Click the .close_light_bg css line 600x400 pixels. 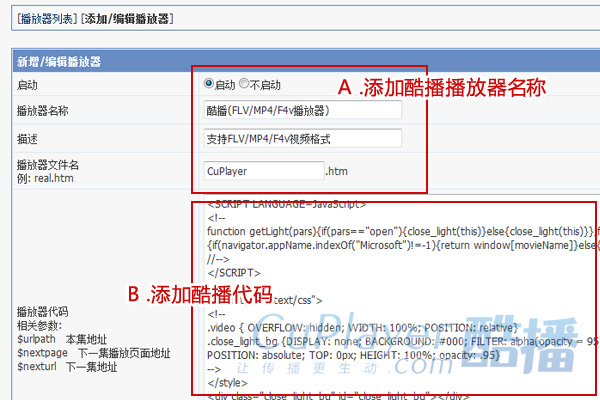click(x=403, y=341)
